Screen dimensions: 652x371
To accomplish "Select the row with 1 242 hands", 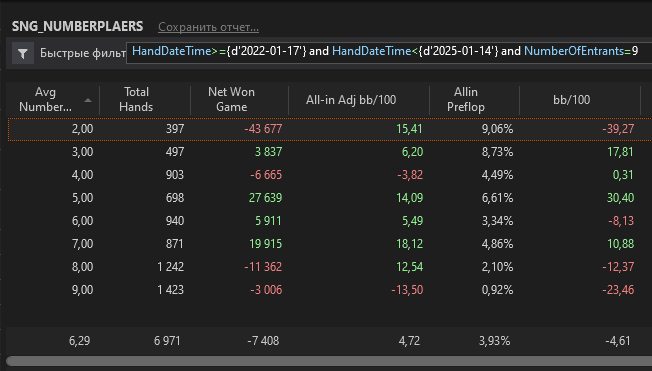I will point(330,267).
